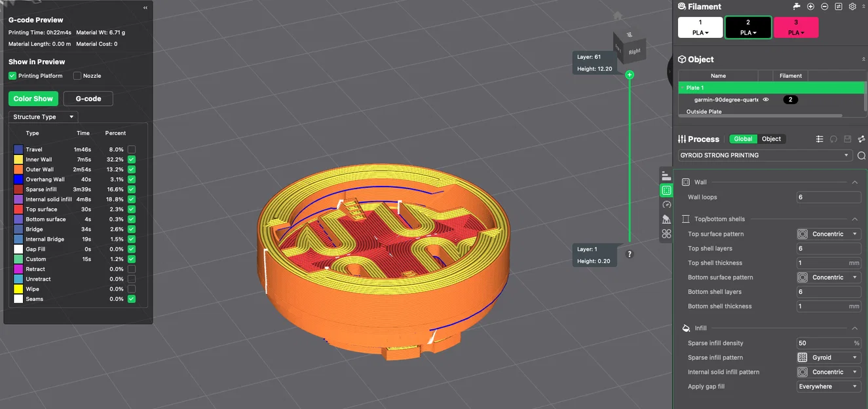Toggle Inner Wall visibility checkbox

click(x=132, y=159)
